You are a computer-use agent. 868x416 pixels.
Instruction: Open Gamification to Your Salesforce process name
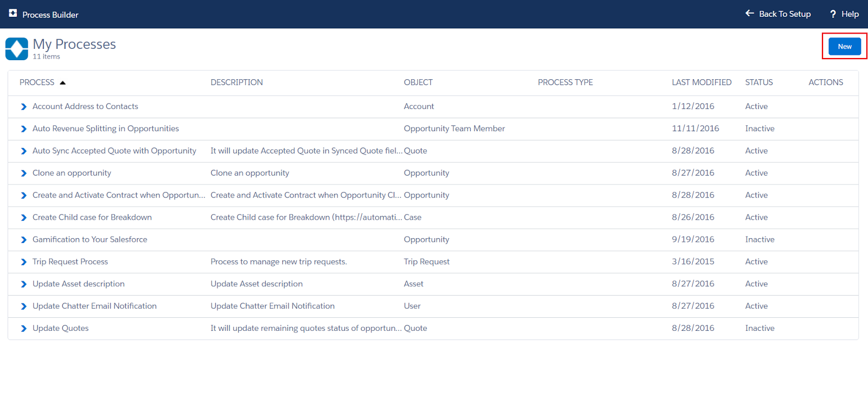90,240
